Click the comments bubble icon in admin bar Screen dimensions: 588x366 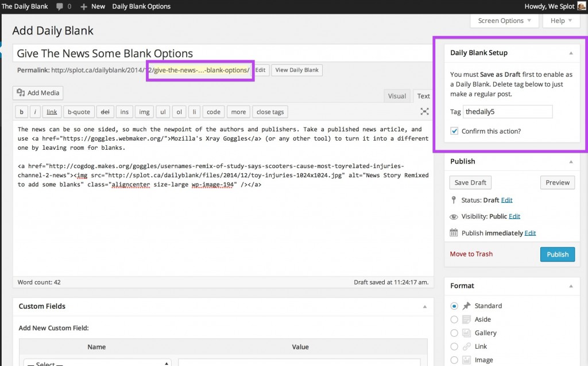point(60,6)
